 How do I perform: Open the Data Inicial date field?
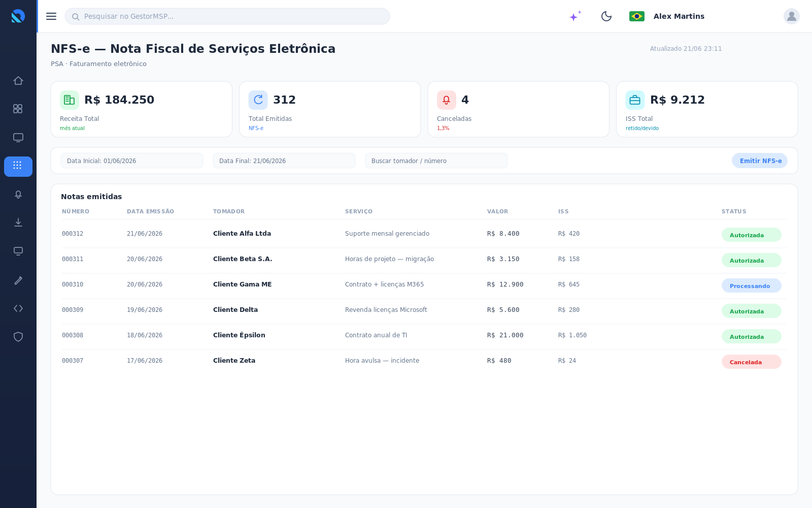[x=132, y=161]
